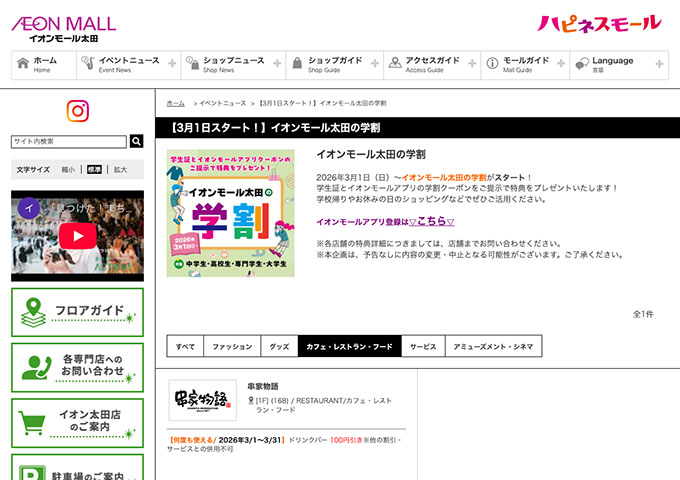Open the 駐車場のご案内 parking banner
Viewport: 680px width, 480px height.
77,468
